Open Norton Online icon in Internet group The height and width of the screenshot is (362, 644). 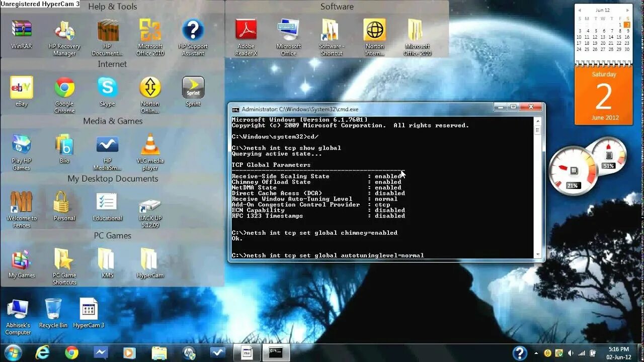pyautogui.click(x=150, y=95)
